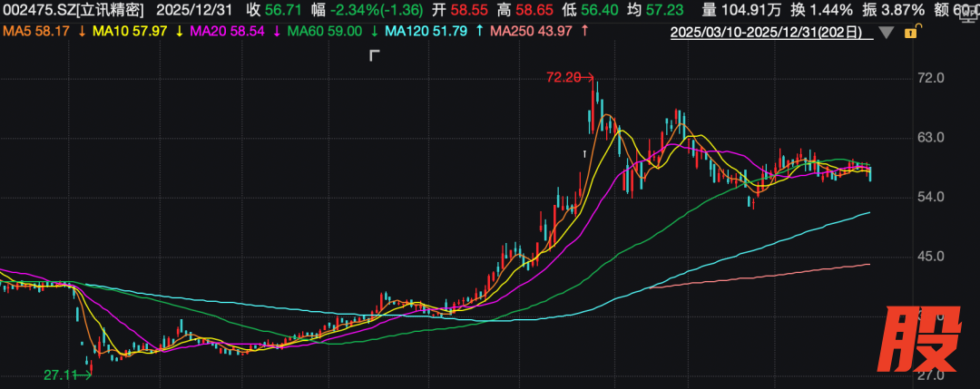
Task: Open the date range dropdown arrow
Action: 885,34
